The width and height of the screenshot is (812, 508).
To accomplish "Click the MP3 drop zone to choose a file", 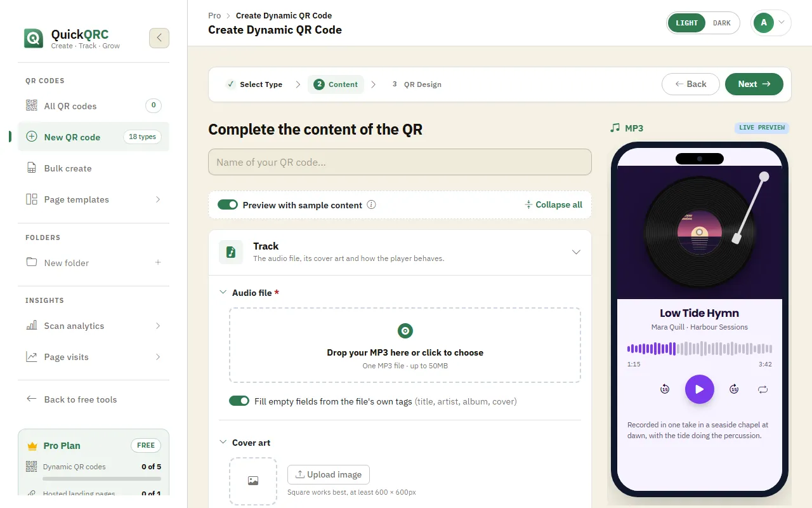I will 405,345.
